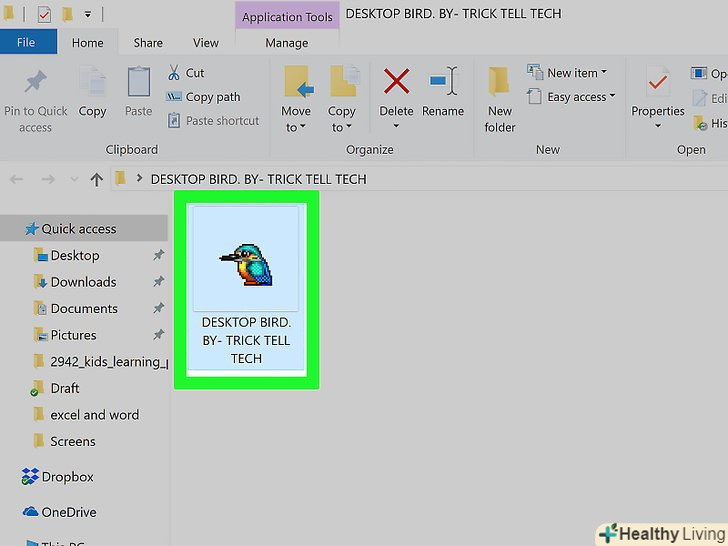Click the Up one level arrow

coord(97,179)
